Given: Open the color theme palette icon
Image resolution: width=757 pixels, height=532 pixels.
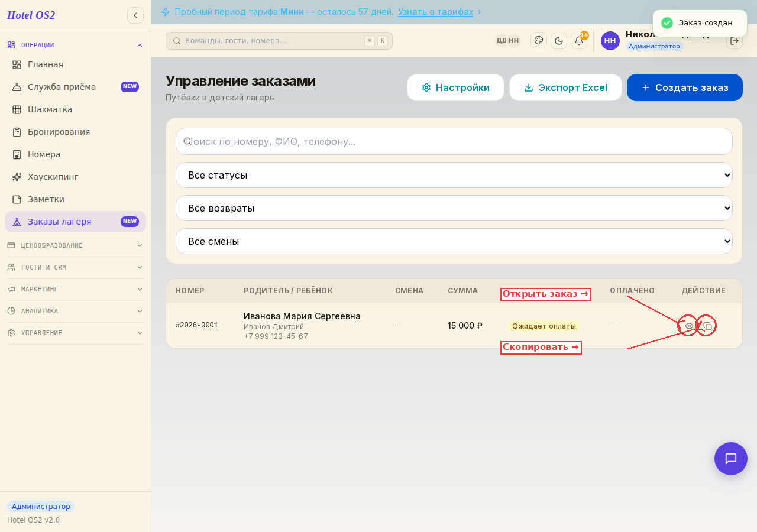Looking at the screenshot, I should click(539, 40).
